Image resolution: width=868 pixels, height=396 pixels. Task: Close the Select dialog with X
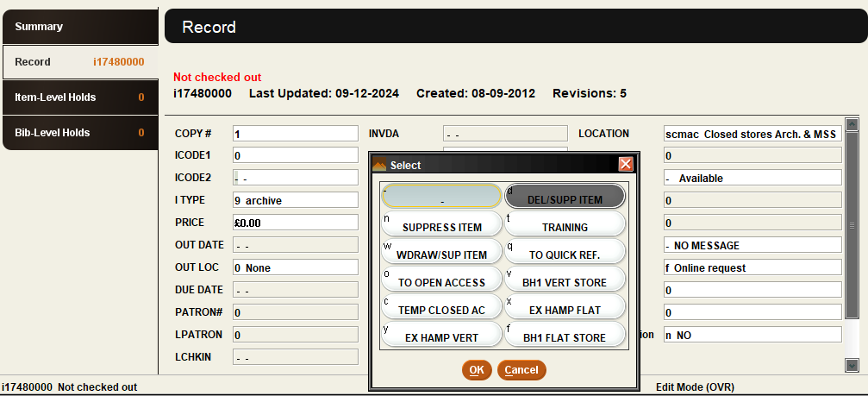pos(626,164)
